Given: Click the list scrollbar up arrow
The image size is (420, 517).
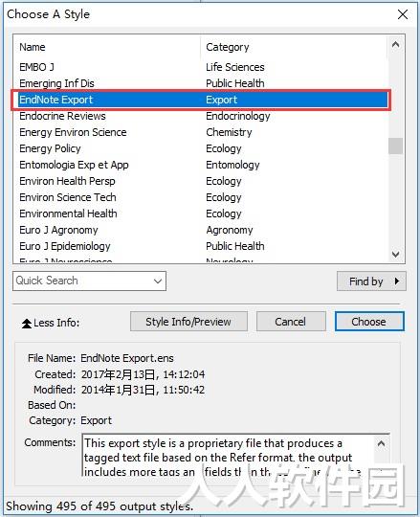Looking at the screenshot, I should coord(396,44).
